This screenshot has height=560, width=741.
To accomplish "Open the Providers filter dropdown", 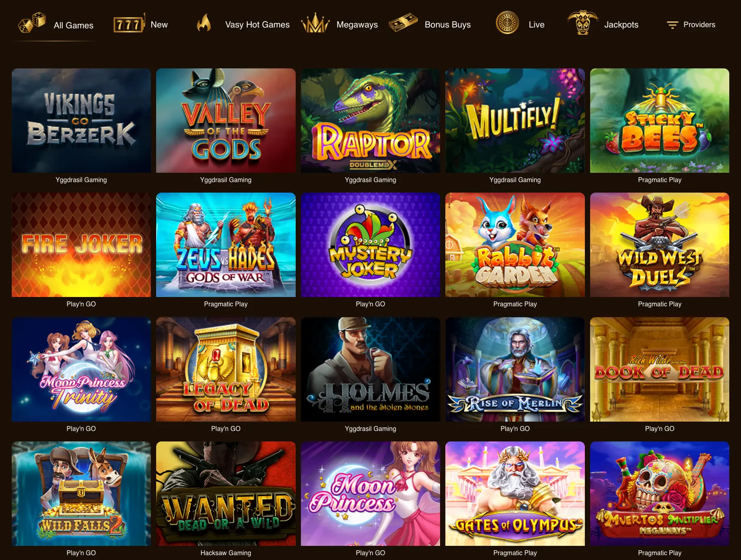I will [691, 25].
